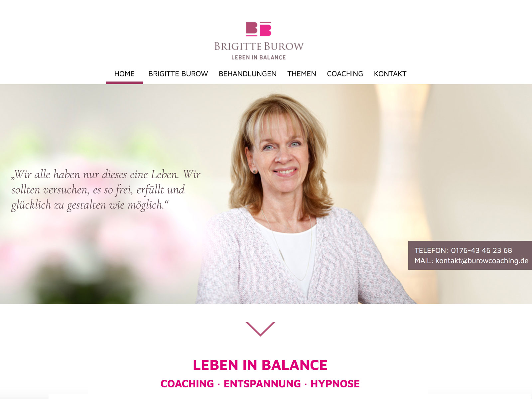
Task: Open the THEMEN menu
Action: [302, 74]
